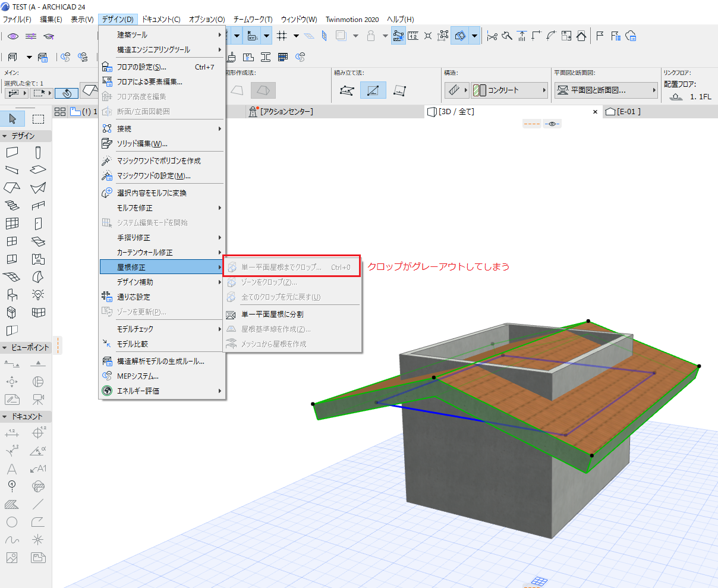Open the ドキュメント(C) menu

coord(161,19)
